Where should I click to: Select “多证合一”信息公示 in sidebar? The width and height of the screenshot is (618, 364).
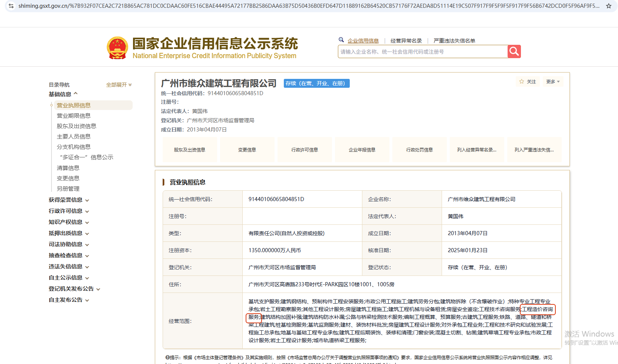pyautogui.click(x=86, y=157)
